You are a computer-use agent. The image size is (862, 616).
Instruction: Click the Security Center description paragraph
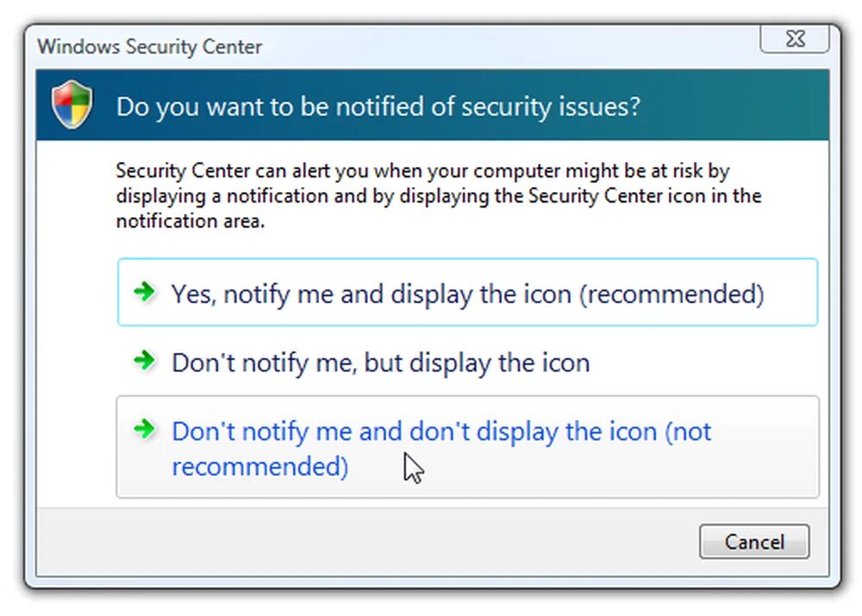439,196
